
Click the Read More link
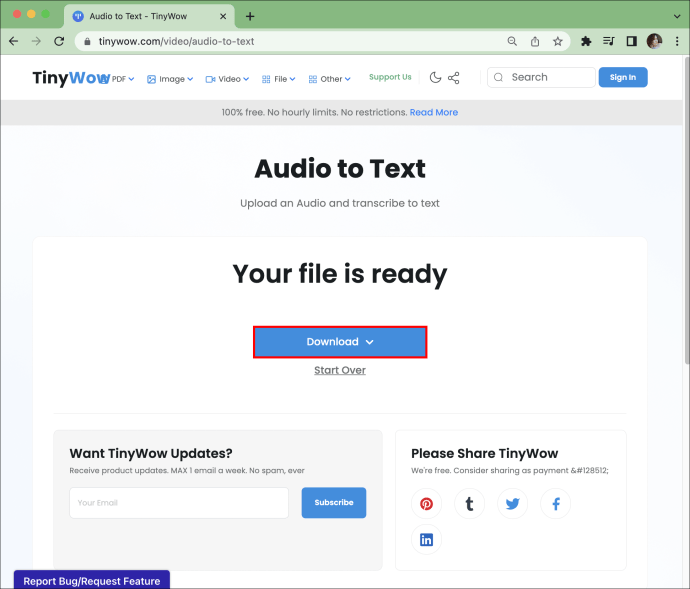click(x=434, y=112)
